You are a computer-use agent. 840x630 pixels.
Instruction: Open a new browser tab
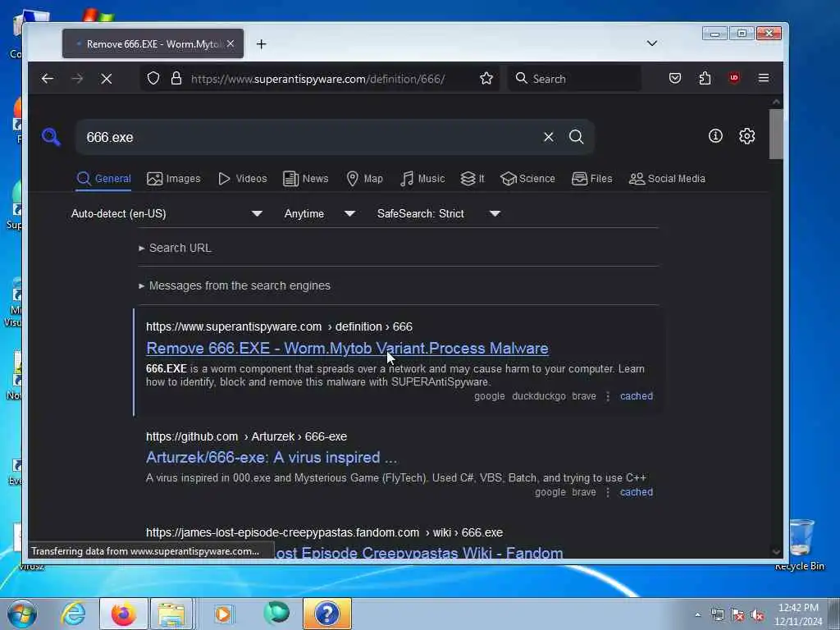261,44
